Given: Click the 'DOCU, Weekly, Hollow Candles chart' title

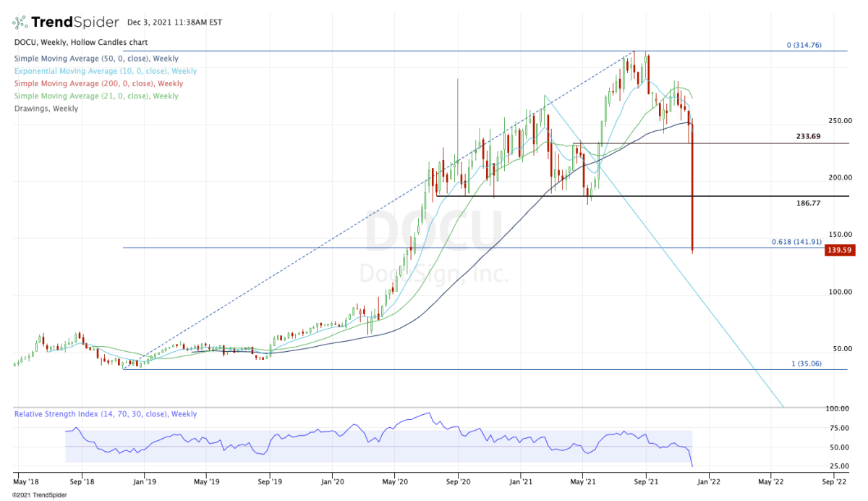Looking at the screenshot, I should click(80, 43).
